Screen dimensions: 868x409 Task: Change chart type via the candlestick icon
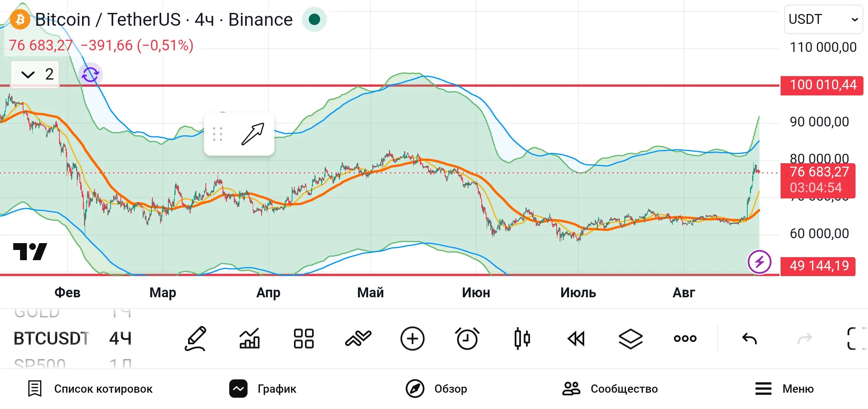(522, 338)
